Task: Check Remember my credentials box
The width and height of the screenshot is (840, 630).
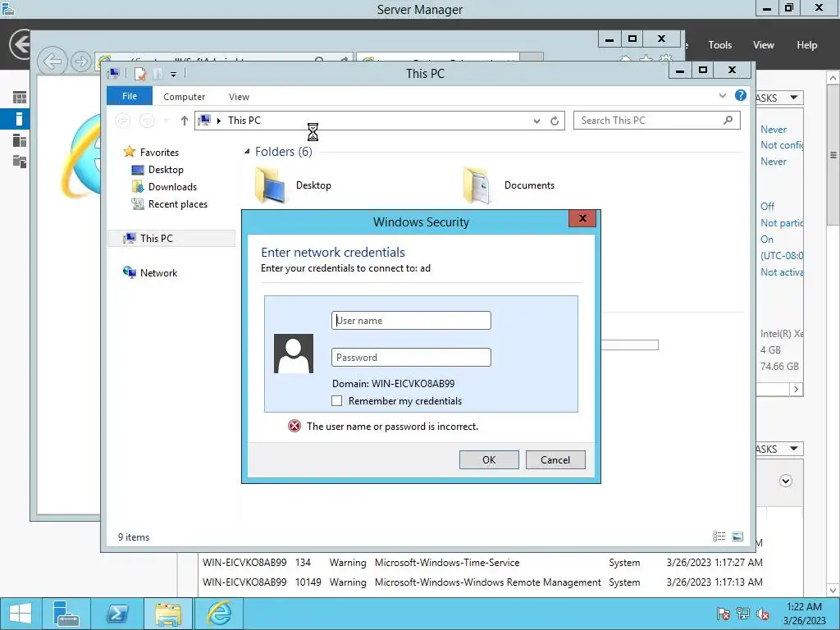Action: [x=336, y=400]
